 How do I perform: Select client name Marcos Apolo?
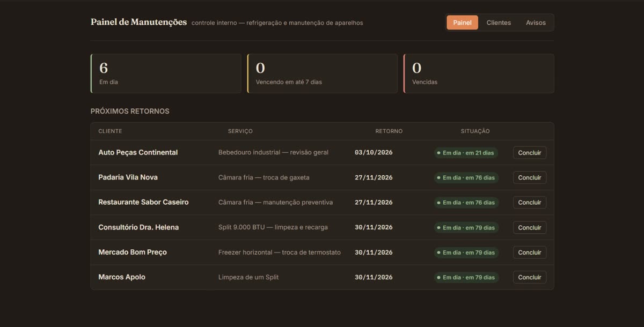122,277
